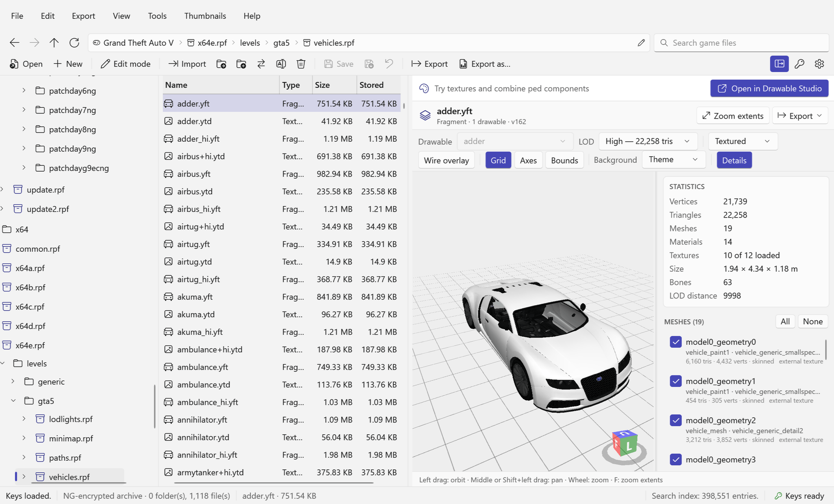This screenshot has height=504, width=834.
Task: Toggle Axes display
Action: coord(528,160)
